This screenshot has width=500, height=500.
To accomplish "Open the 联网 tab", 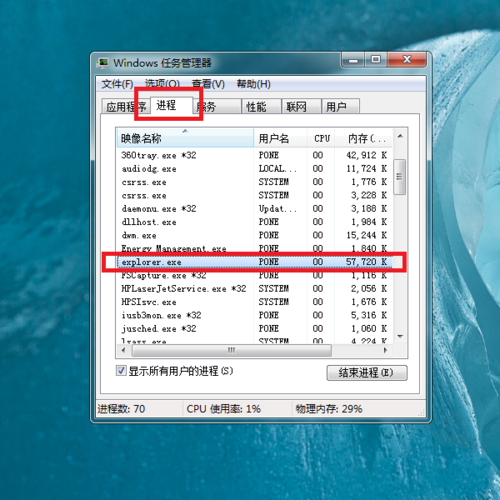I will (301, 107).
